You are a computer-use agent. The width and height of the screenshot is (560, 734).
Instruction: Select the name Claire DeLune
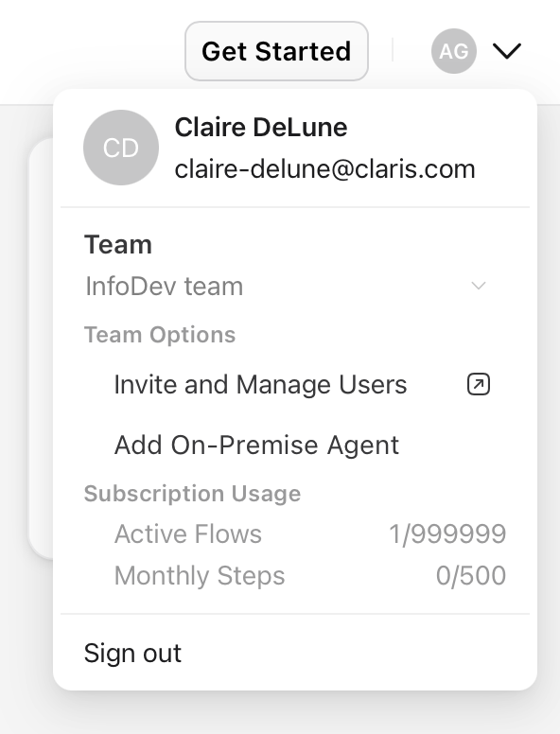click(261, 128)
